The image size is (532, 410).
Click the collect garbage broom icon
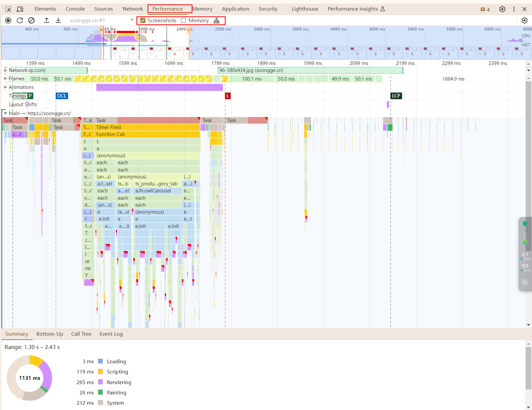click(217, 21)
